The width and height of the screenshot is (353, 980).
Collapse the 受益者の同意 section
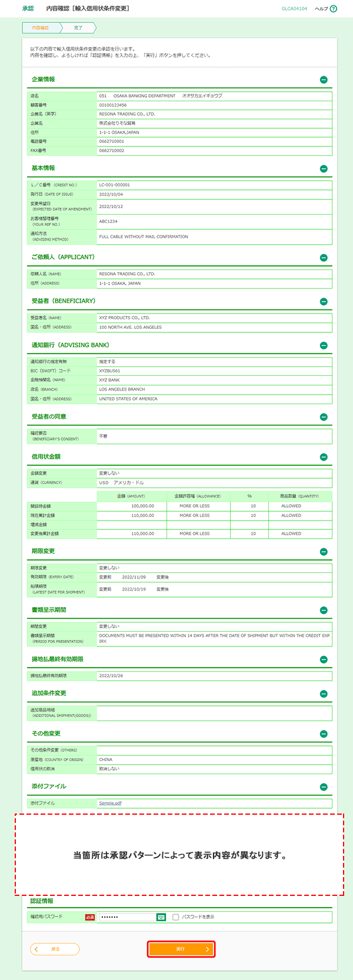(x=324, y=417)
